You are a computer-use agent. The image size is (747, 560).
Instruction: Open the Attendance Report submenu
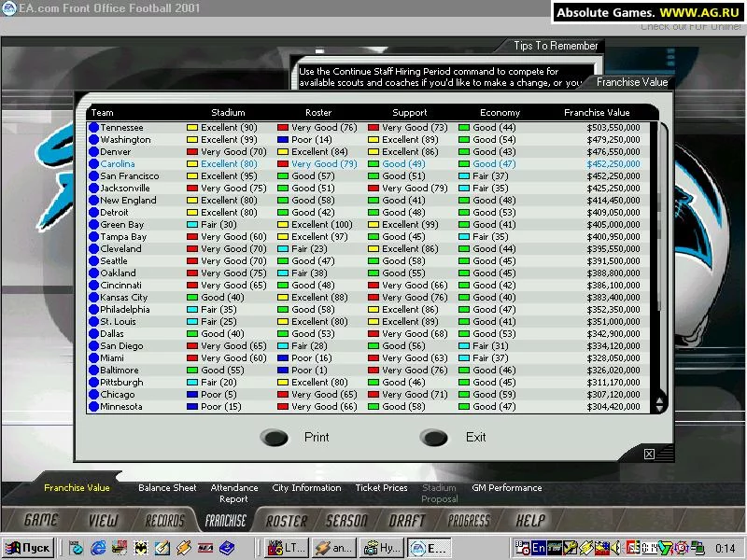[x=234, y=494]
